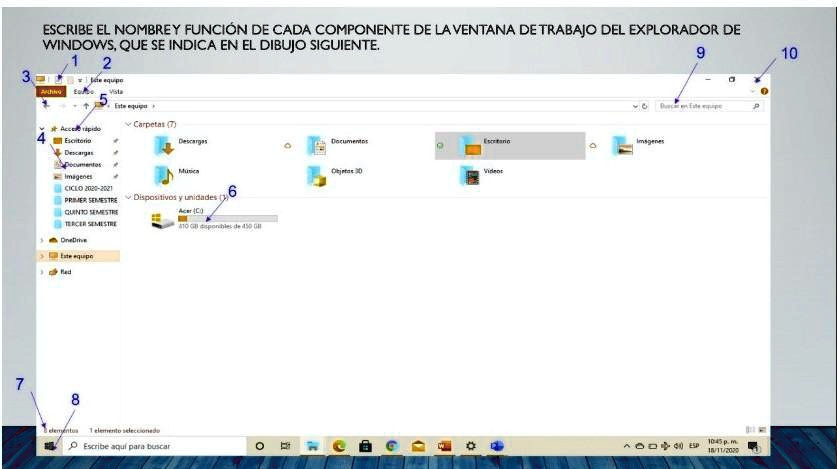The image size is (837, 469).
Task: Open Microsoft Store from the taskbar
Action: (x=365, y=446)
